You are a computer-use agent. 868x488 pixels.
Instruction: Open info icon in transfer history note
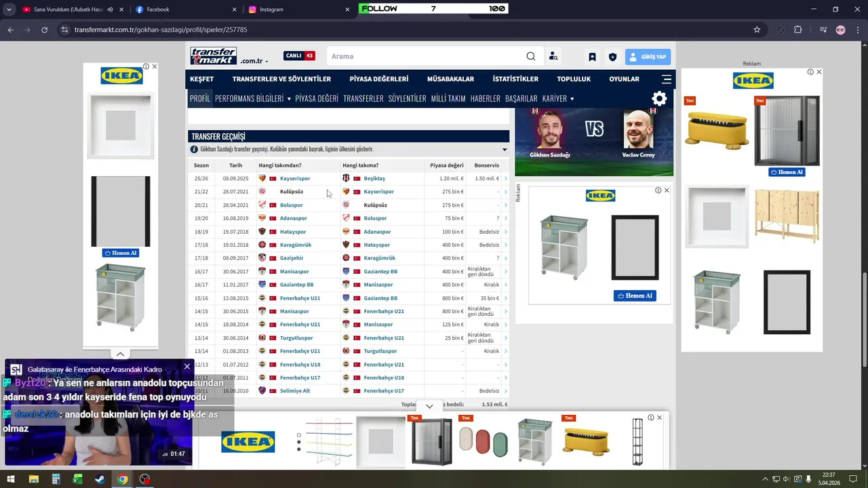pyautogui.click(x=195, y=149)
